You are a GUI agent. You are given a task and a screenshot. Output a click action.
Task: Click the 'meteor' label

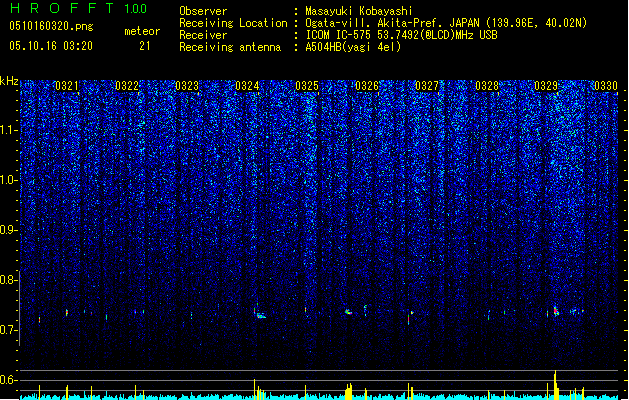pyautogui.click(x=142, y=31)
